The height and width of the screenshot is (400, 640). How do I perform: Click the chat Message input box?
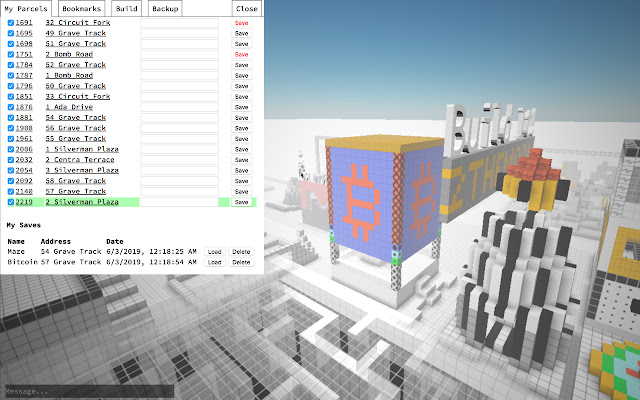[x=89, y=391]
